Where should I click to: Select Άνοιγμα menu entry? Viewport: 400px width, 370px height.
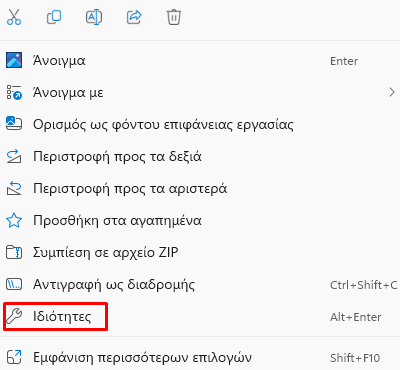[x=200, y=60]
